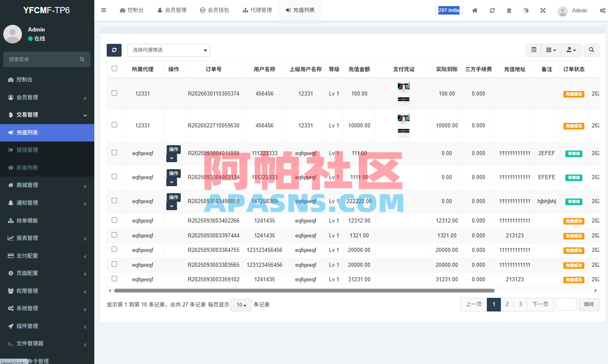608x364 pixels.
Task: Click the 待审核 status badge for order R2025093004003134
Action: [x=574, y=178]
